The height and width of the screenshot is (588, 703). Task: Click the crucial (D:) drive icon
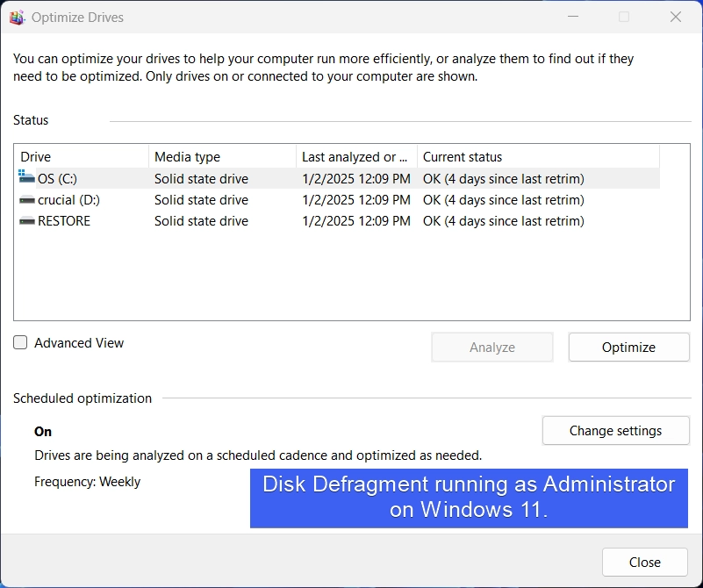click(27, 200)
